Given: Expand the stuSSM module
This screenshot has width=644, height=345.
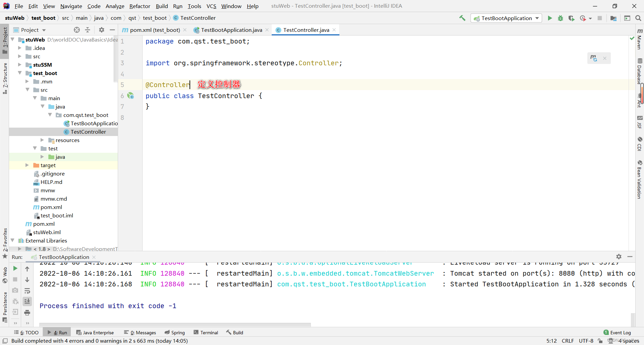Looking at the screenshot, I should [x=20, y=65].
